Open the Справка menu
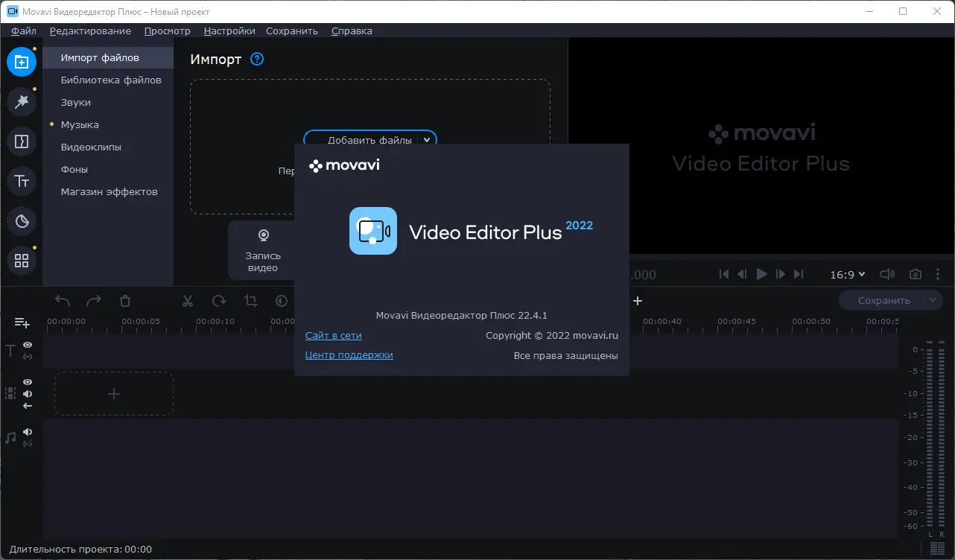This screenshot has width=955, height=560. coord(352,31)
